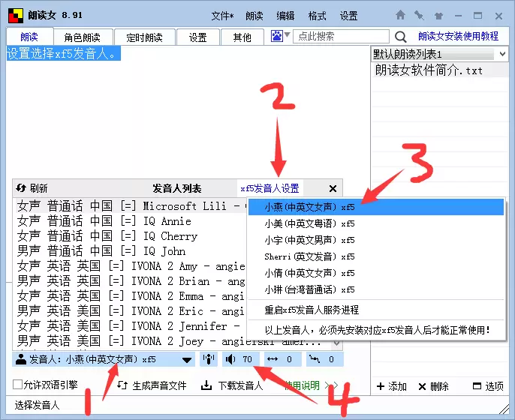515x420 pixels.
Task: Click 下载发音人 button
Action: [x=232, y=385]
